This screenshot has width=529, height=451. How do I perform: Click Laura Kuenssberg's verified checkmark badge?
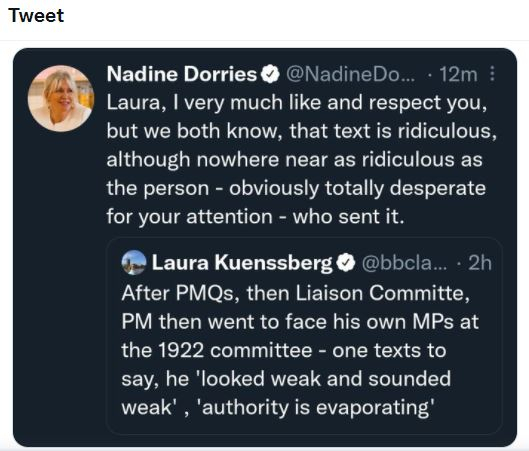coord(346,263)
